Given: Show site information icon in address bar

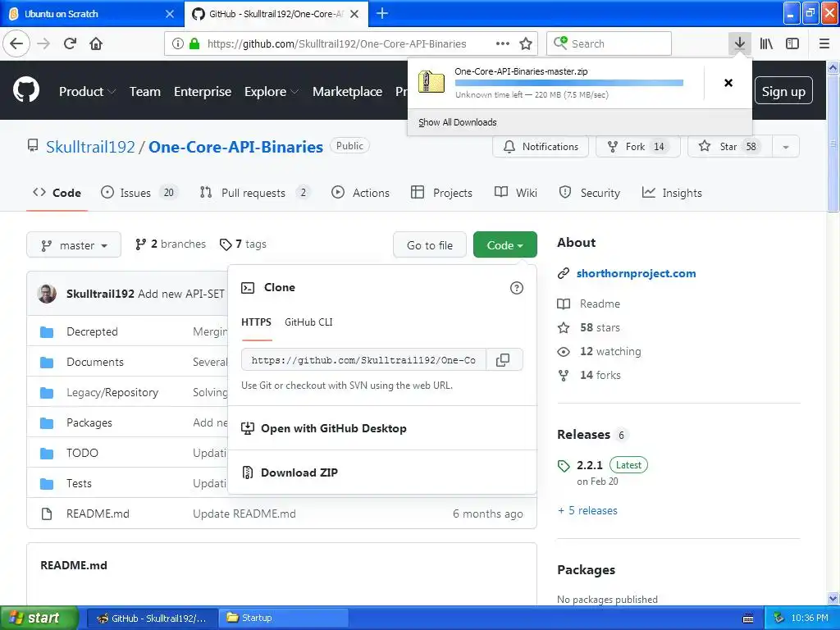Looking at the screenshot, I should (x=177, y=43).
